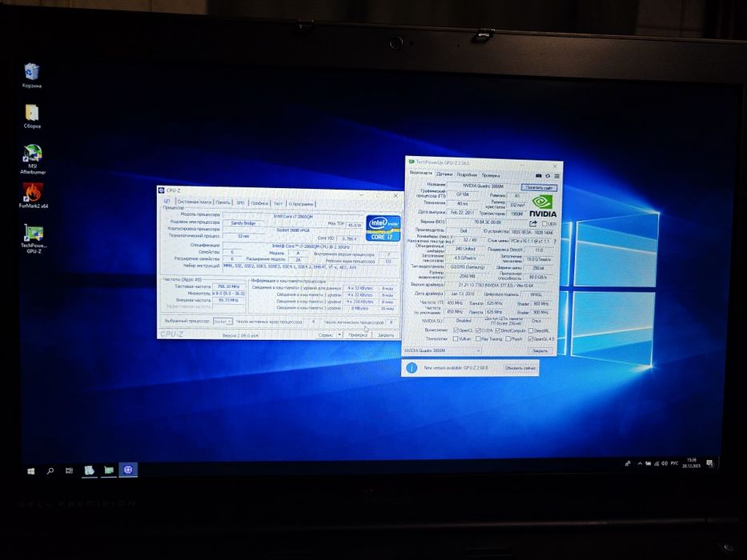Click the Проверка button in CPU-Z
747x560 pixels.
click(358, 334)
